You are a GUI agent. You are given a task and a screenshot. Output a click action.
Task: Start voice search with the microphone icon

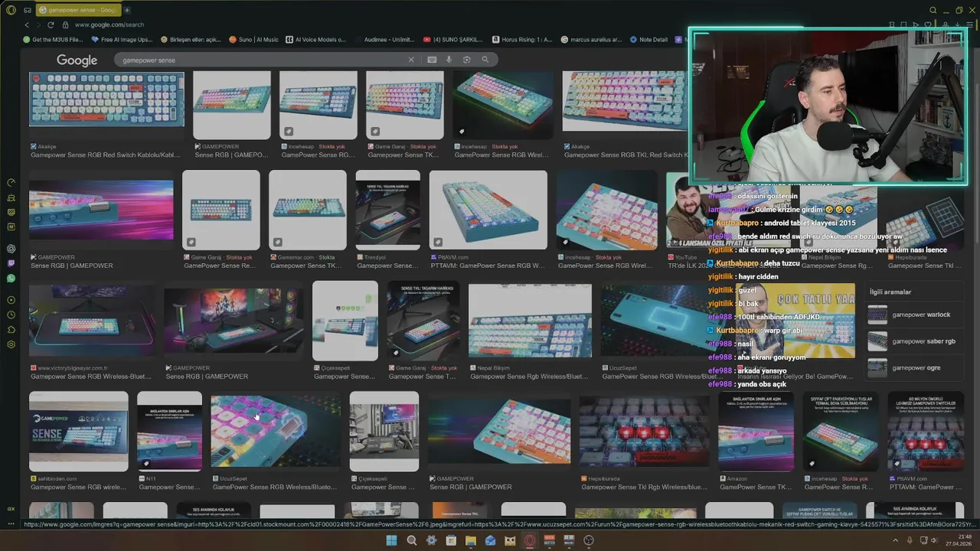[449, 60]
